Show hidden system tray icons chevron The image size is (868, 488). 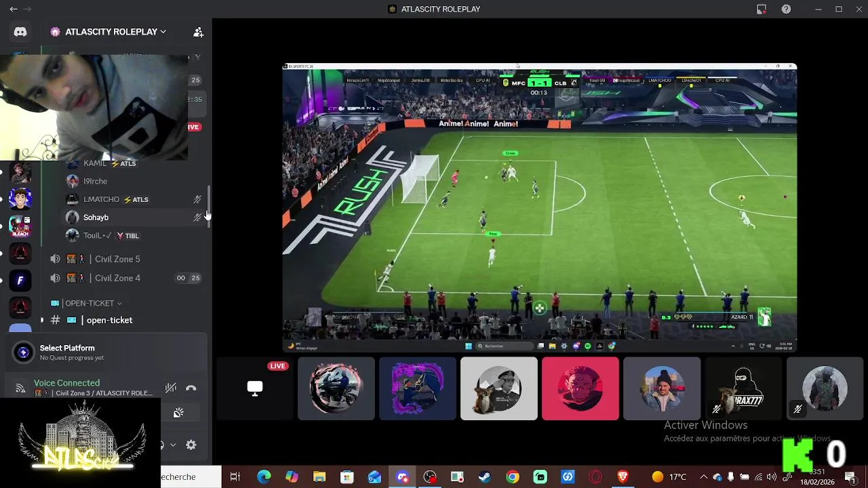tap(703, 477)
